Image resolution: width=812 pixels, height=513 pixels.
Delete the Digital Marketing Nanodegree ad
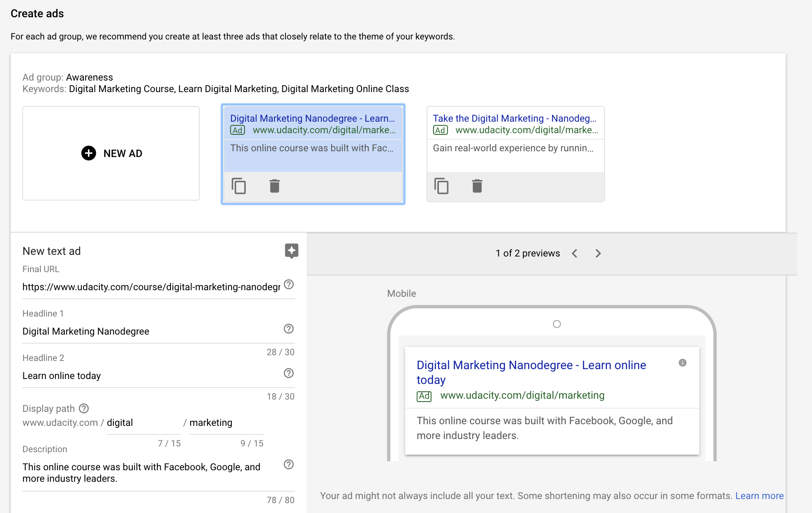pos(275,186)
